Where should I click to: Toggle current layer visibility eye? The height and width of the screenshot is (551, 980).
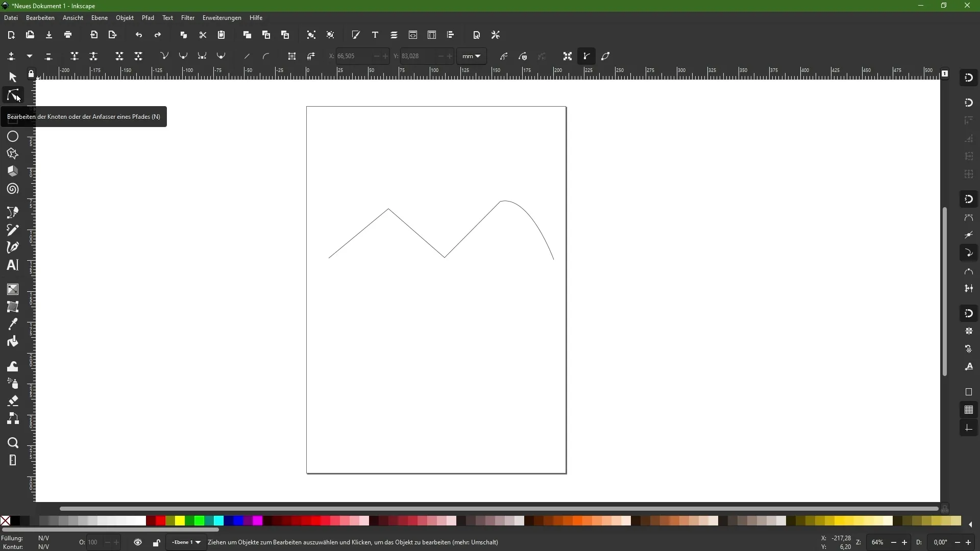click(x=138, y=542)
